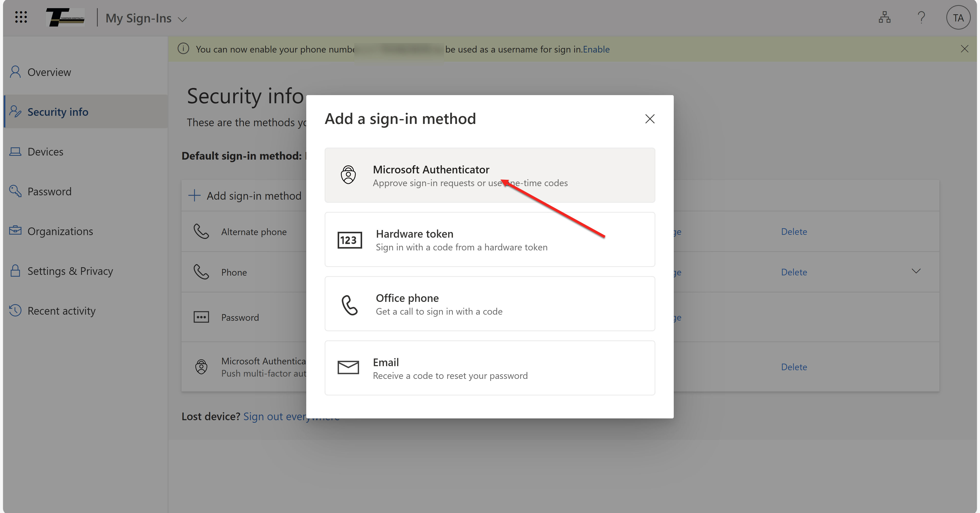The image size is (980, 513).
Task: Delete the Alternate phone method
Action: pos(794,232)
